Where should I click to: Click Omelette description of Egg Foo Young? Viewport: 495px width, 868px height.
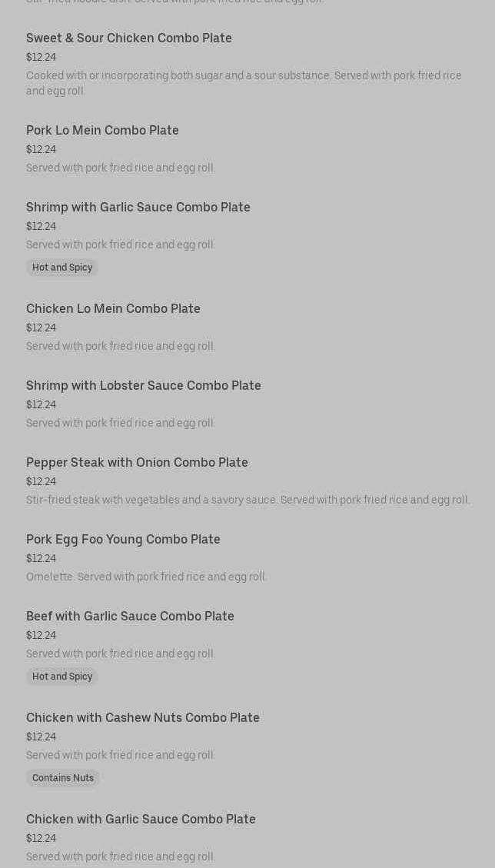click(146, 577)
